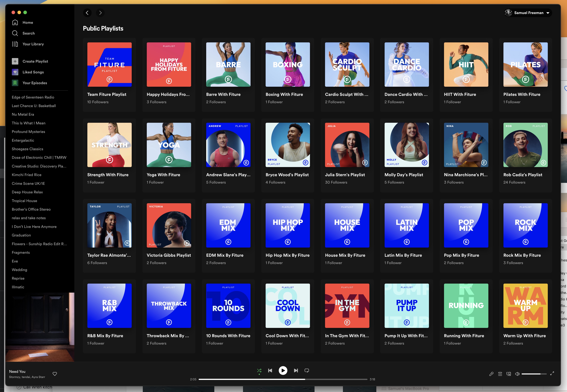This screenshot has height=392, width=567.
Task: Open the Julia Stern's Playlist thumbnail
Action: coord(347,145)
